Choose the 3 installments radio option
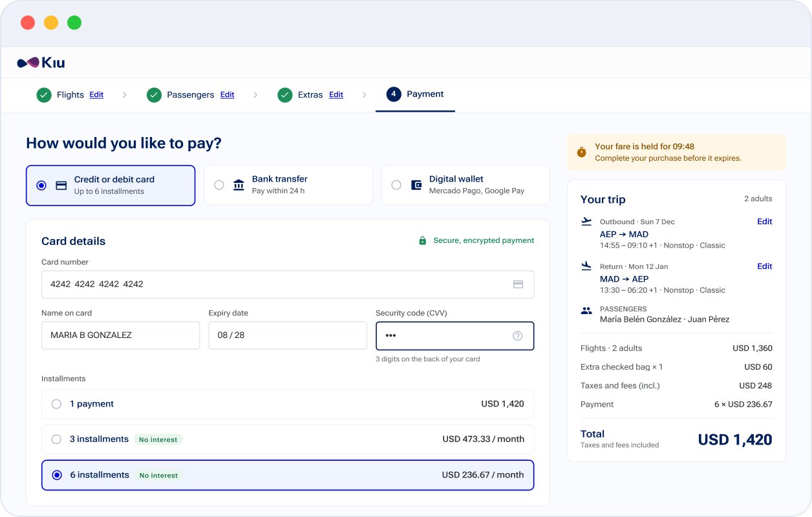The height and width of the screenshot is (517, 812). pos(56,439)
